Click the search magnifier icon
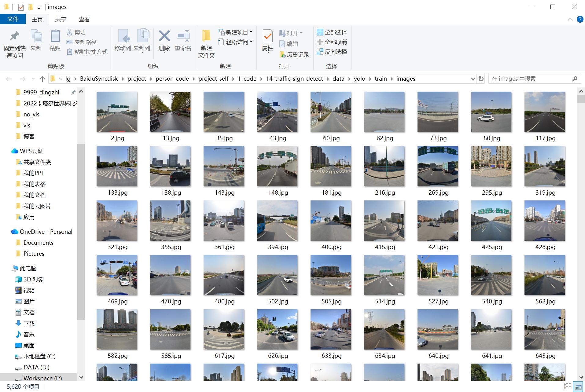Image resolution: width=585 pixels, height=392 pixels. [x=575, y=79]
